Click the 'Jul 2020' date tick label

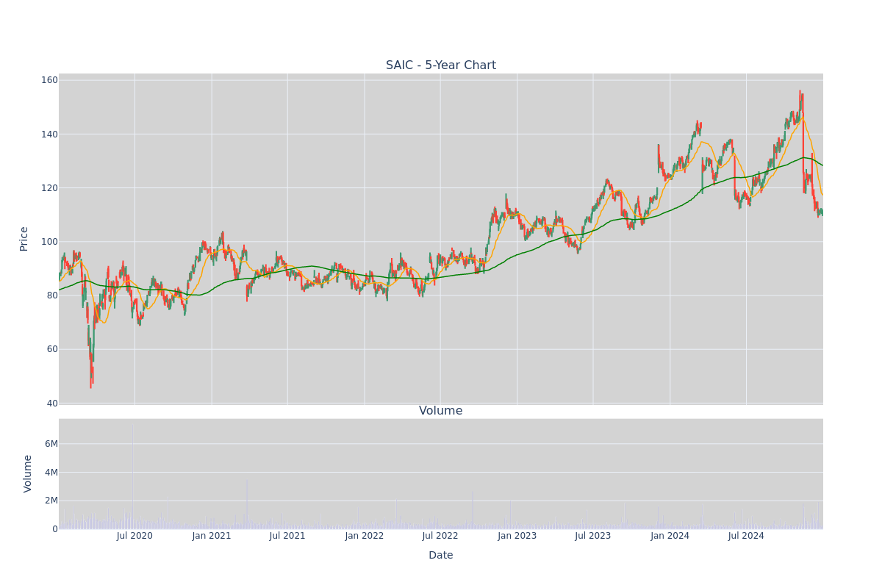pyautogui.click(x=135, y=536)
